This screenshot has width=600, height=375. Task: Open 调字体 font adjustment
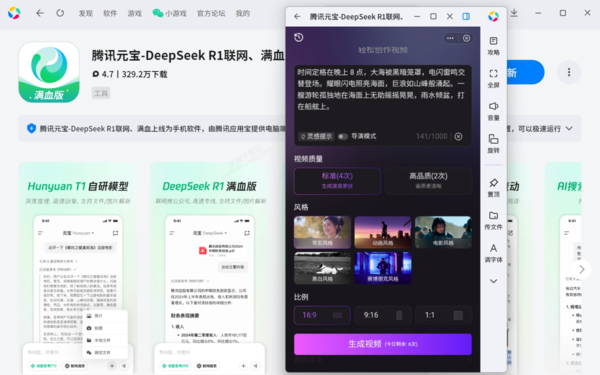click(x=493, y=253)
